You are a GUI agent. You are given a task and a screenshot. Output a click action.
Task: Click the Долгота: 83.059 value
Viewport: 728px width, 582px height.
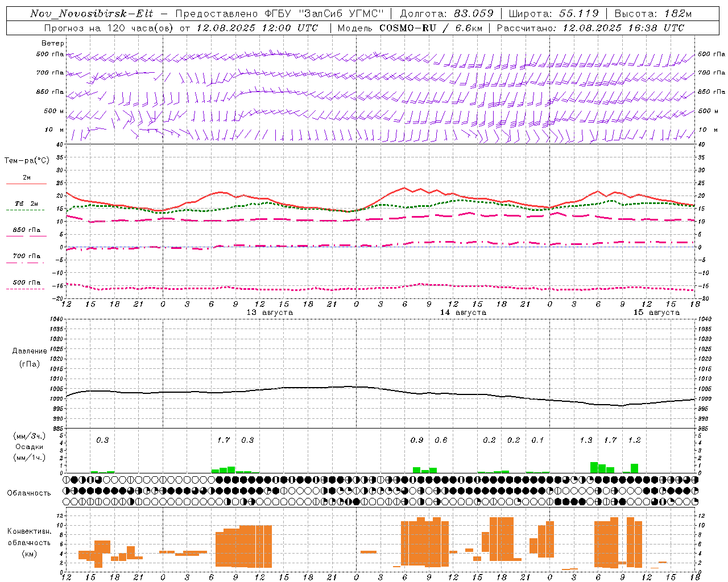447,14
